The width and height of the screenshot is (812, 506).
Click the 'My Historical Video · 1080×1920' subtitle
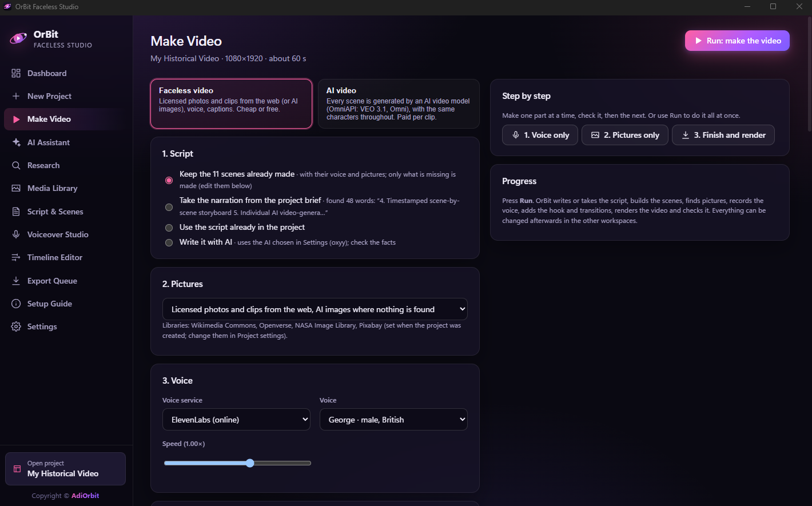coord(228,58)
